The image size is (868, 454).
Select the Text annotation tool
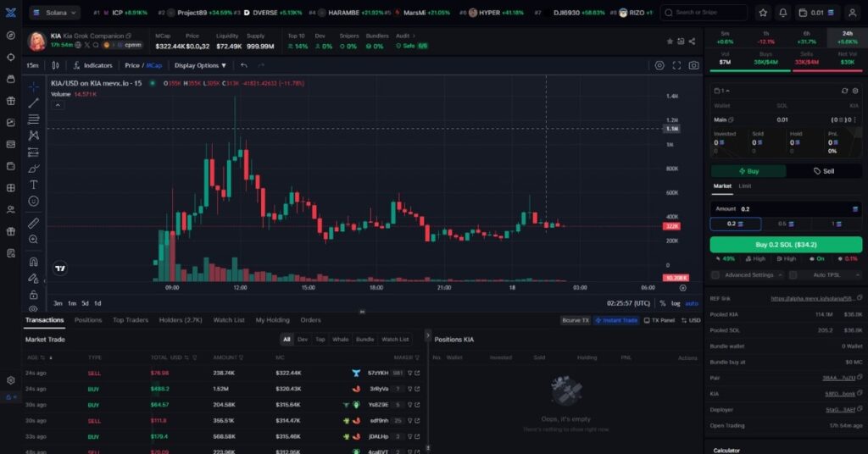(x=33, y=185)
